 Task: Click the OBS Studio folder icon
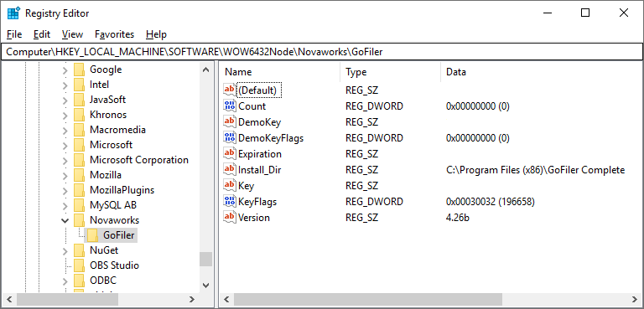(80, 265)
